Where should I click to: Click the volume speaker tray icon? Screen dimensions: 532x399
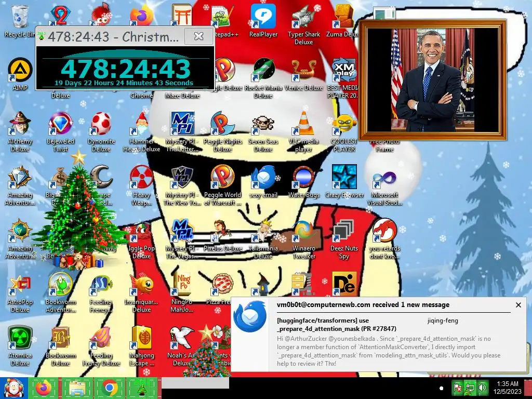[x=482, y=388]
